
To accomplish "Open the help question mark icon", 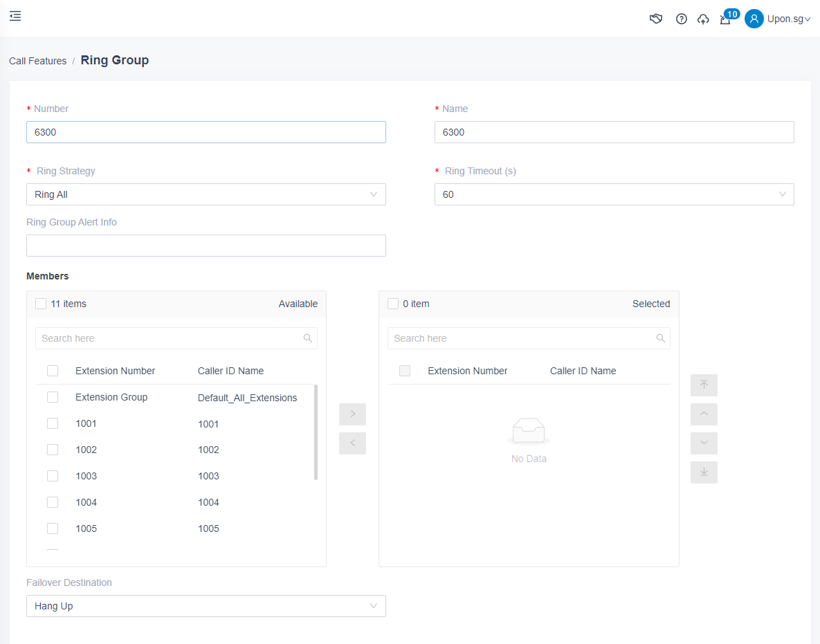I will pos(682,19).
